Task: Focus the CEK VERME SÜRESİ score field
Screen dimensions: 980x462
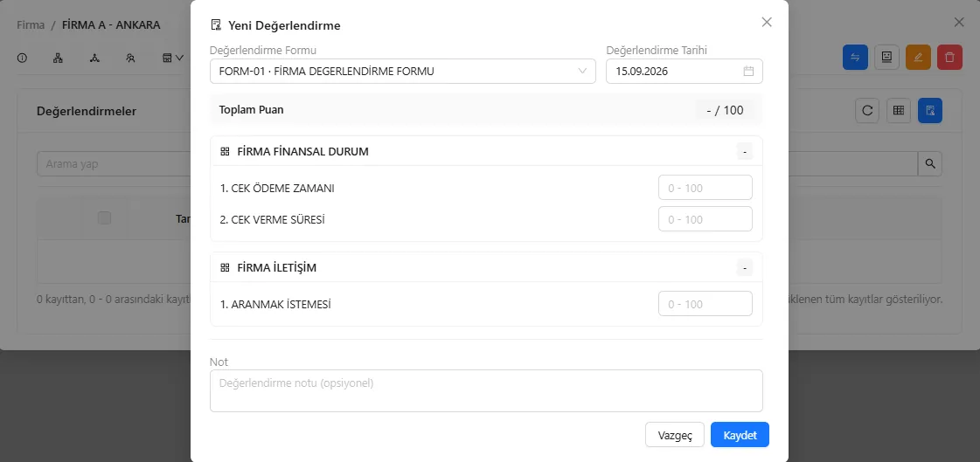Action: [705, 219]
